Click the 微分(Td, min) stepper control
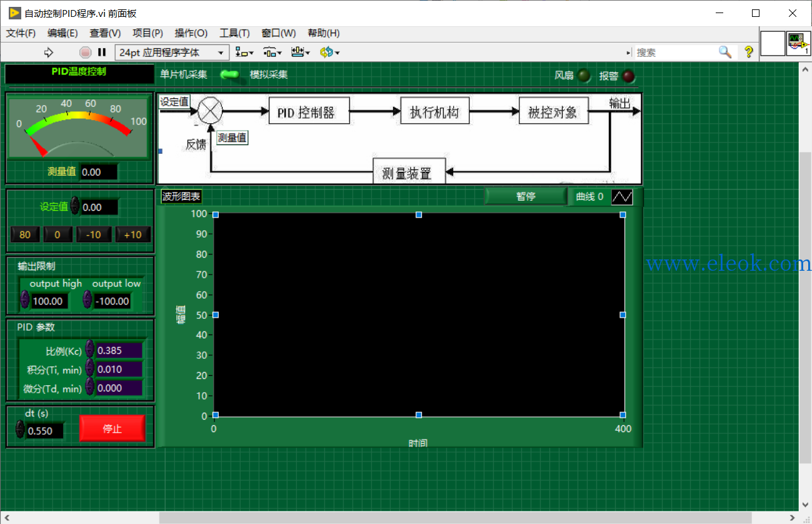Screen dimensions: 812x524 90,387
